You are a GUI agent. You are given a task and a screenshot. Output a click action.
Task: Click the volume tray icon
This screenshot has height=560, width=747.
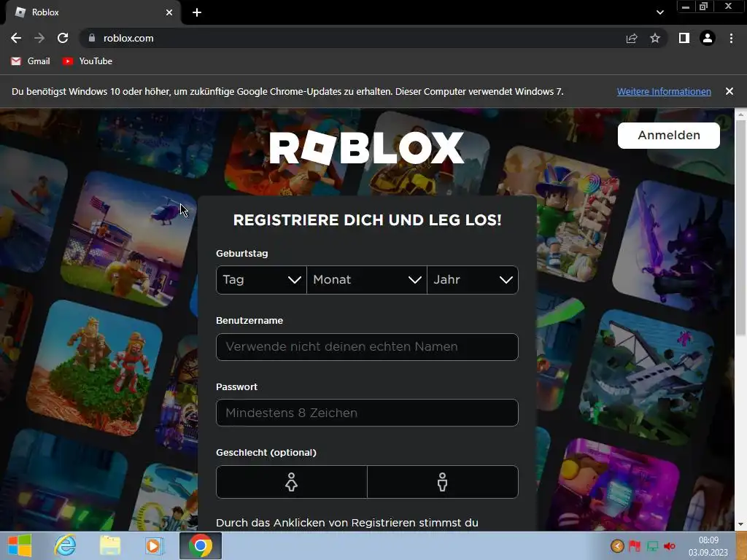[x=670, y=545]
